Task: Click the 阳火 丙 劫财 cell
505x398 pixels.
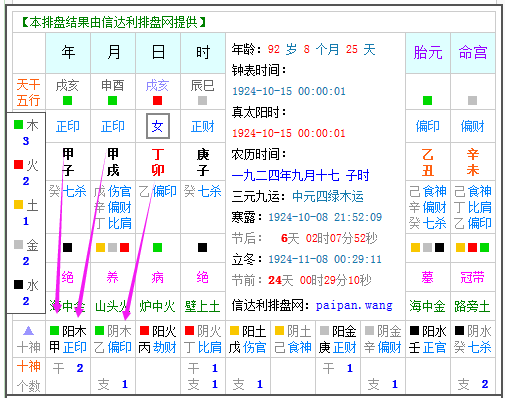Action: (x=158, y=339)
